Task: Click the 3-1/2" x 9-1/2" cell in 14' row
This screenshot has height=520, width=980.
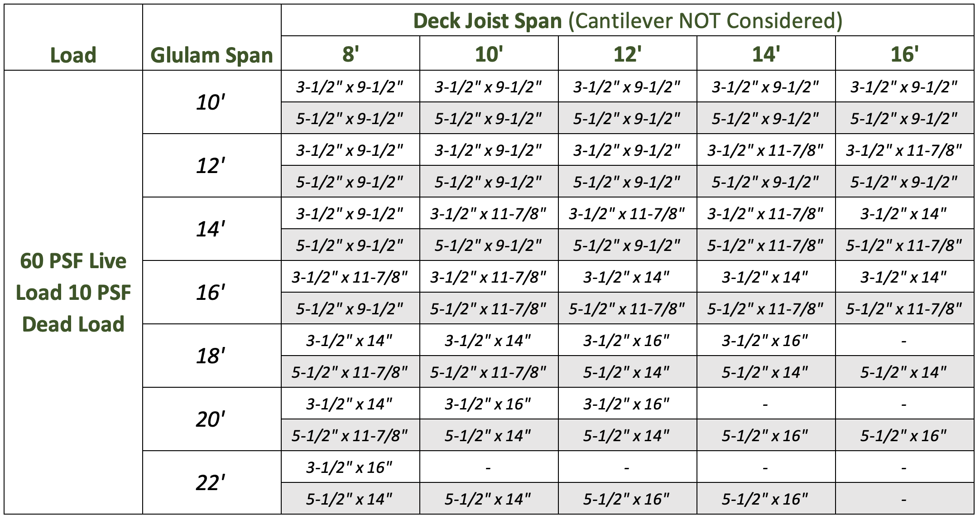Action: (x=350, y=213)
